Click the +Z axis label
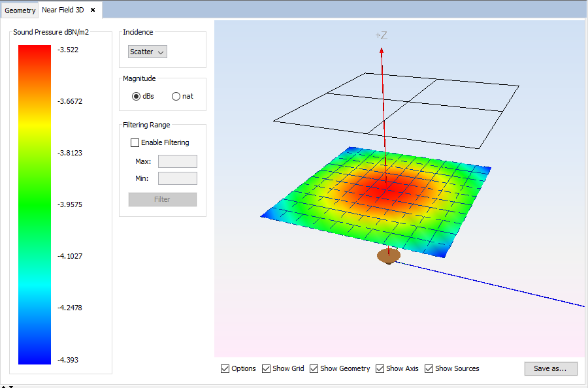Screen dimensions: 588x388 [x=381, y=35]
